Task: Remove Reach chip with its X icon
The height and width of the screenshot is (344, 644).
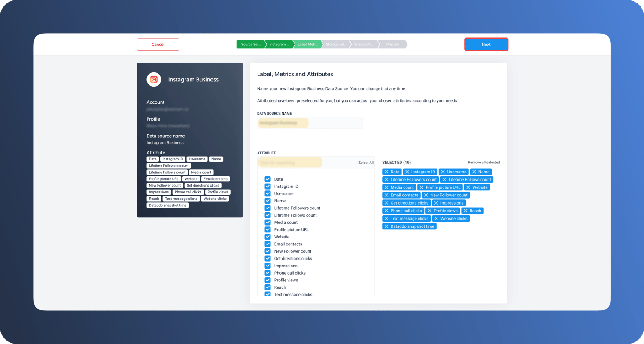Action: [x=465, y=211]
